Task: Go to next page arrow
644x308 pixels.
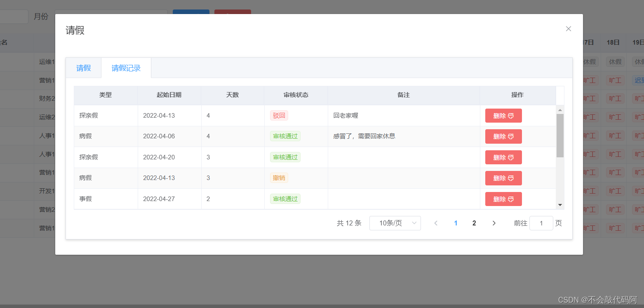Action: tap(494, 223)
